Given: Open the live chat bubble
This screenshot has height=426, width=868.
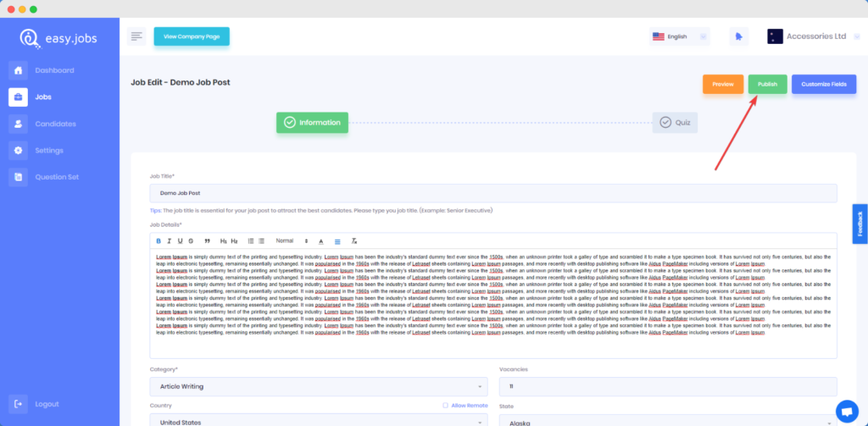Looking at the screenshot, I should coord(846,411).
